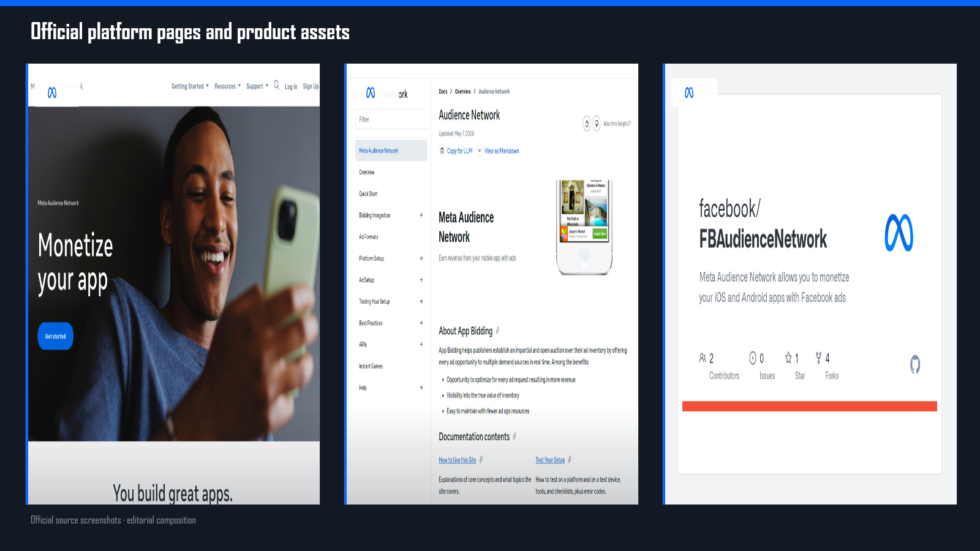The width and height of the screenshot is (980, 551).
Task: Select Meta Audience Network in the docs sidebar
Action: coord(391,151)
